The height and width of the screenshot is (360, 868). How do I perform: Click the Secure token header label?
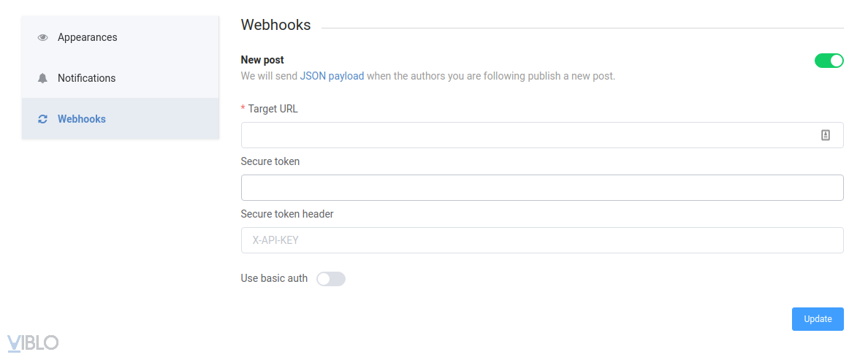pyautogui.click(x=287, y=214)
